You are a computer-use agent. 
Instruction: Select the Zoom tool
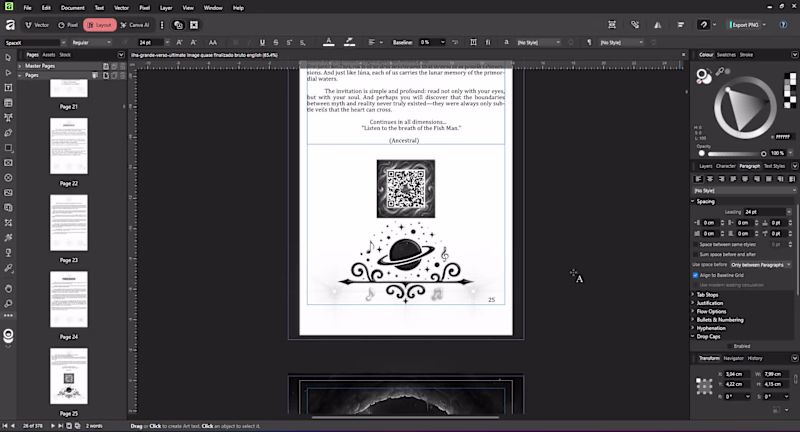pos(8,303)
